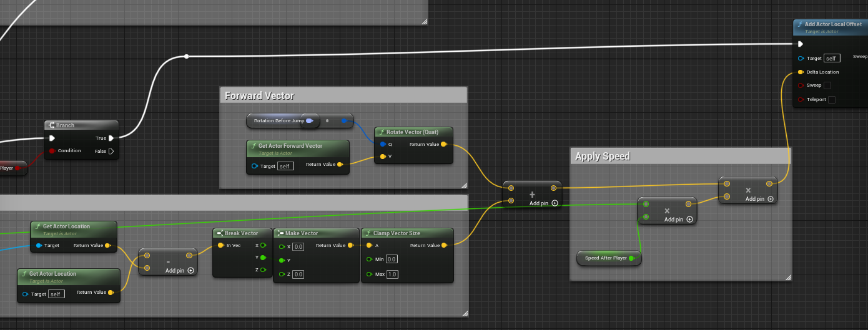
Task: Click the Branch node's False execution pin
Action: point(111,151)
